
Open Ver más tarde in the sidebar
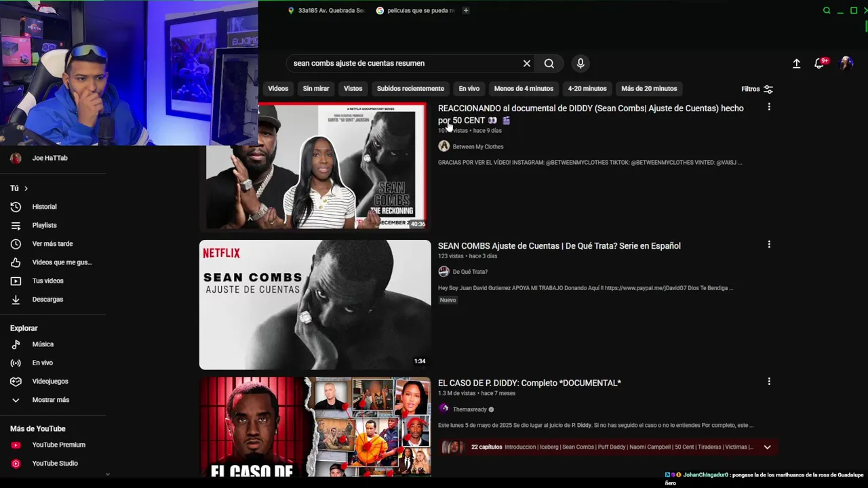click(x=53, y=243)
